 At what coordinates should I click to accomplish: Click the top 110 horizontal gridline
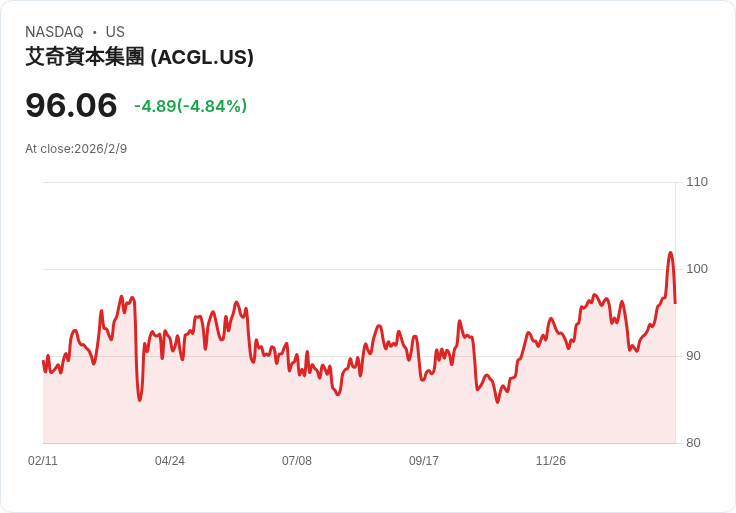point(358,182)
